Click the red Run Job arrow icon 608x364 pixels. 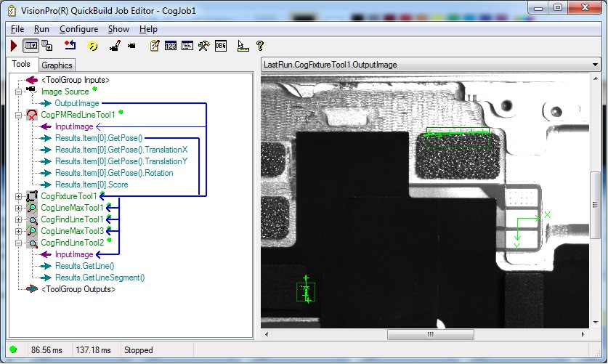coord(14,46)
